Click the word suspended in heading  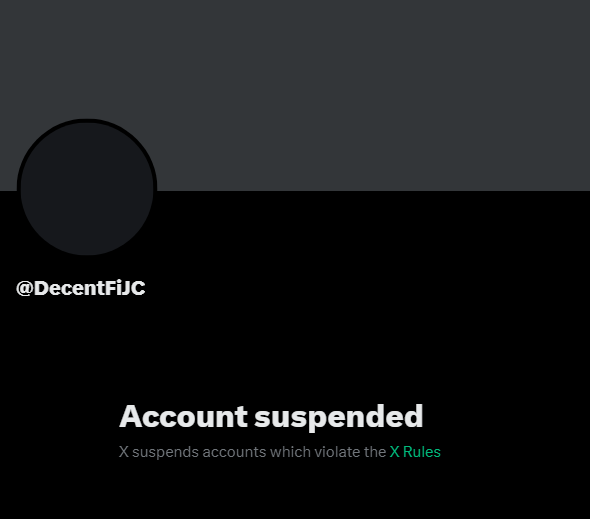[339, 417]
